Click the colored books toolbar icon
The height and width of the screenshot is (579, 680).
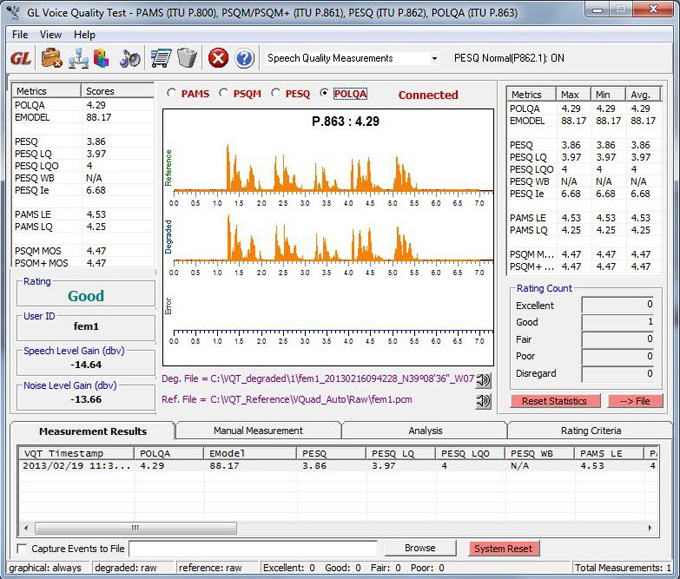coord(101,59)
